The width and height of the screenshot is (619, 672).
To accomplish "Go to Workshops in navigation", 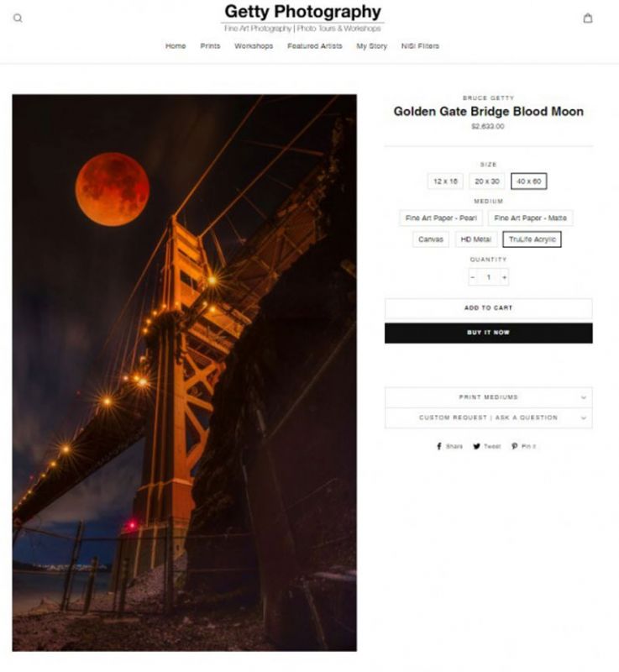I will point(254,46).
